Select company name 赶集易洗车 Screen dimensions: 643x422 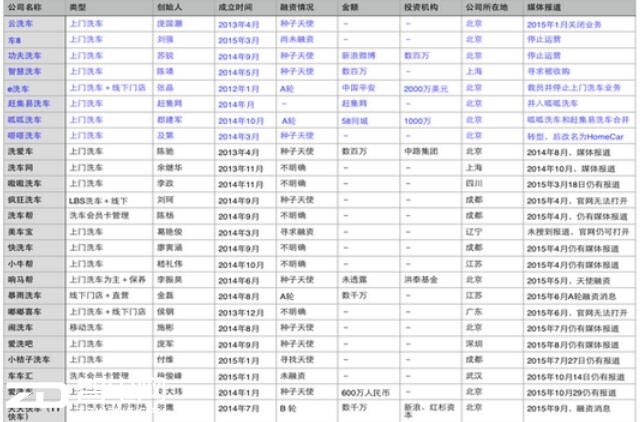(x=29, y=103)
